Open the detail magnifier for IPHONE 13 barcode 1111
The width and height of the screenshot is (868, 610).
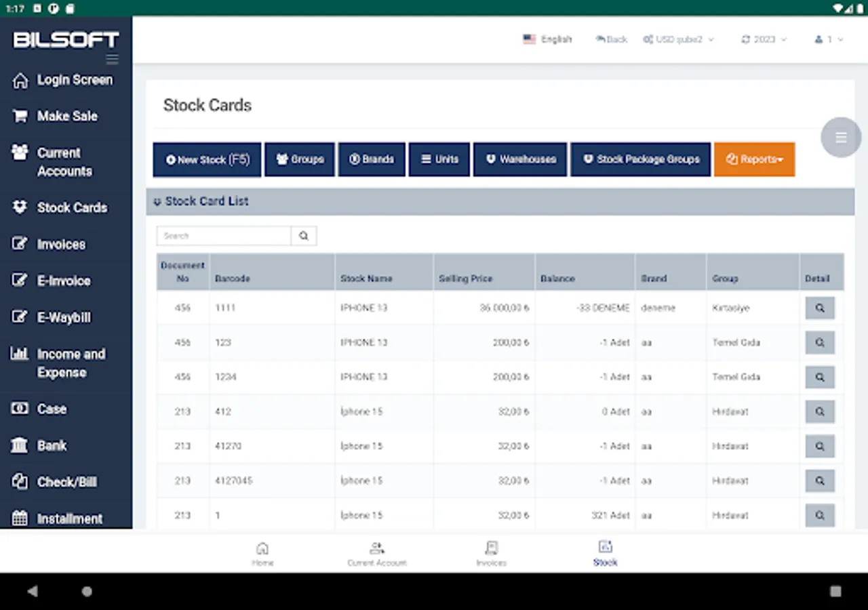point(820,308)
